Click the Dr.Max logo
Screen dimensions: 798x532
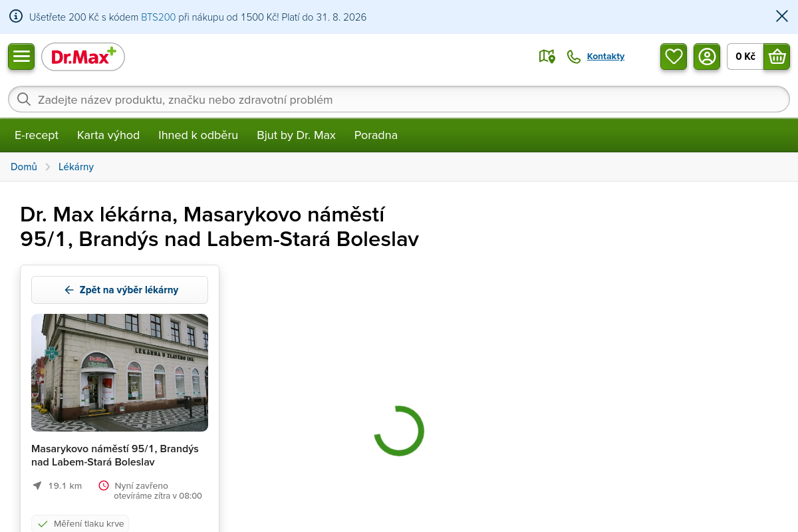point(83,57)
